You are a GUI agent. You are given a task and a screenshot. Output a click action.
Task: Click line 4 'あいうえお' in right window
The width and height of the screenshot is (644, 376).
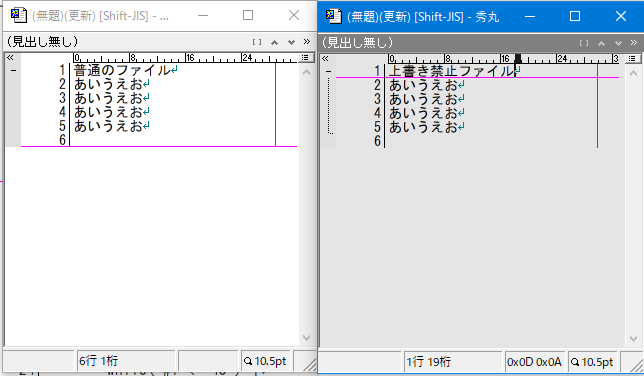tap(423, 113)
